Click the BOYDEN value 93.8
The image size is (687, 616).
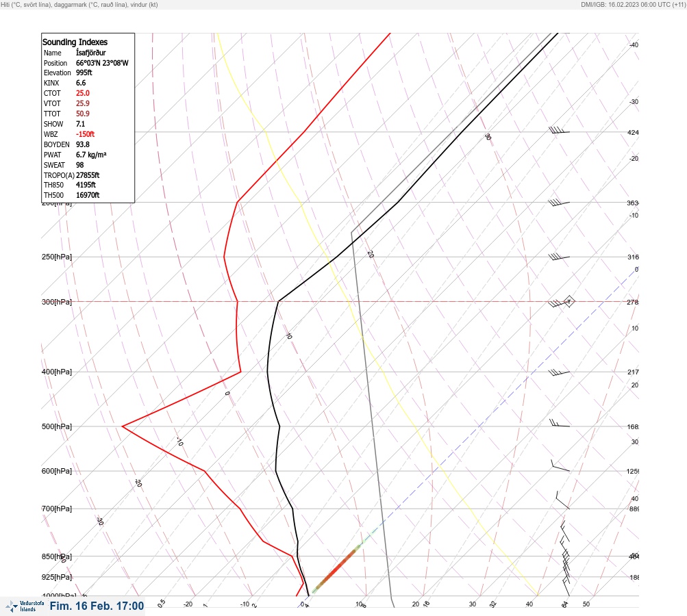(x=82, y=144)
